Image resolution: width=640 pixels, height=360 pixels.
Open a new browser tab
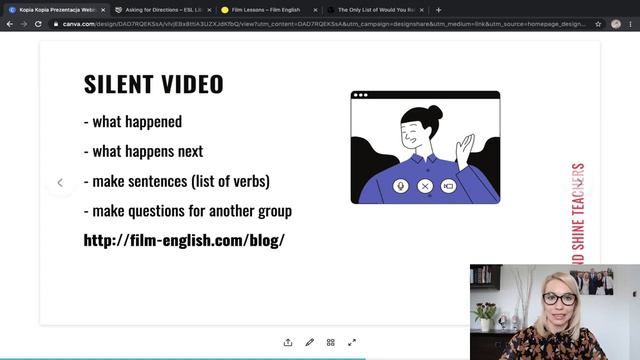click(x=438, y=10)
